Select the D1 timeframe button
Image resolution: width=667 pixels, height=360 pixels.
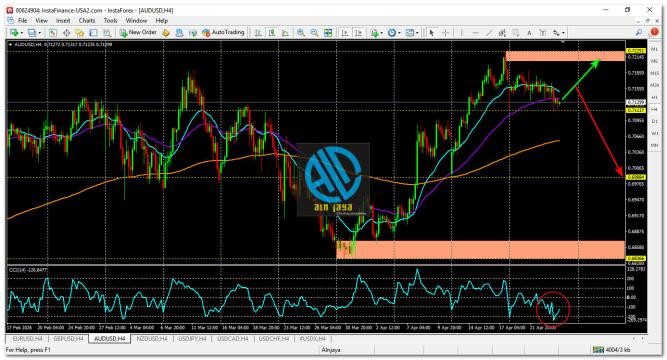655,121
